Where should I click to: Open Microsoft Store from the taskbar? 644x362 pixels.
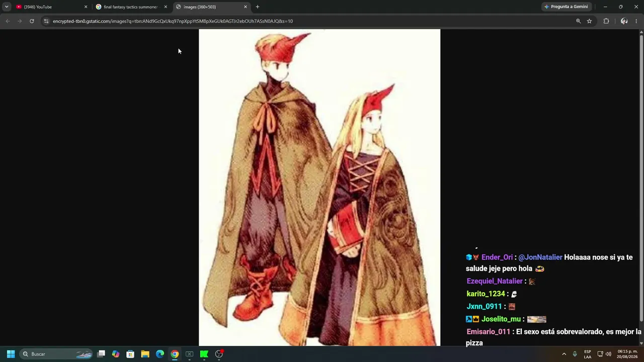coord(130,354)
